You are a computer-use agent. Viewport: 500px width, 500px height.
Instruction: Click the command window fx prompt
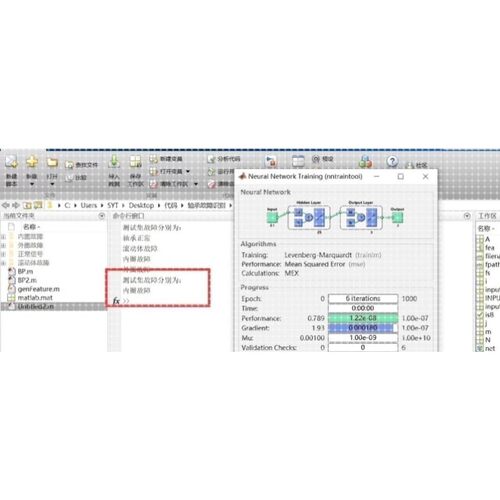pyautogui.click(x=116, y=301)
